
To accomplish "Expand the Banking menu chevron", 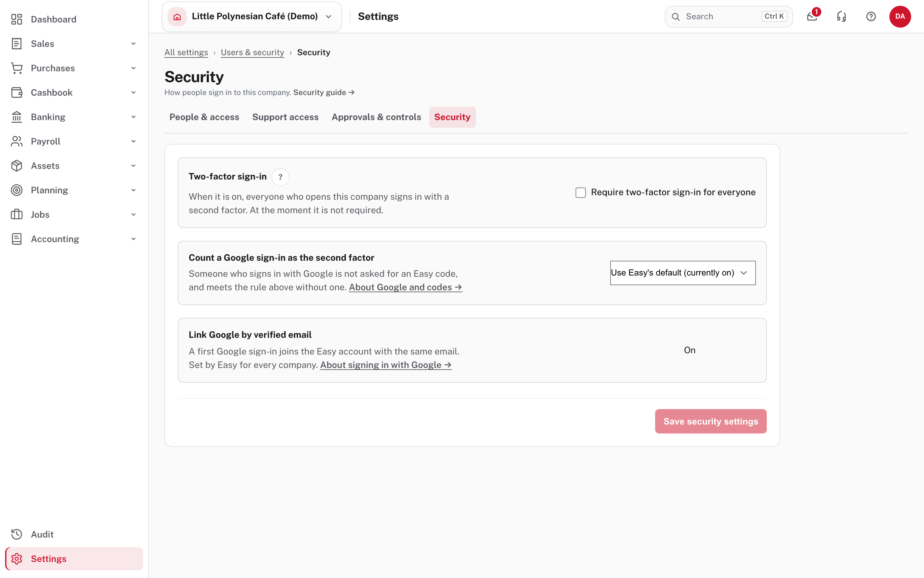I will click(134, 117).
